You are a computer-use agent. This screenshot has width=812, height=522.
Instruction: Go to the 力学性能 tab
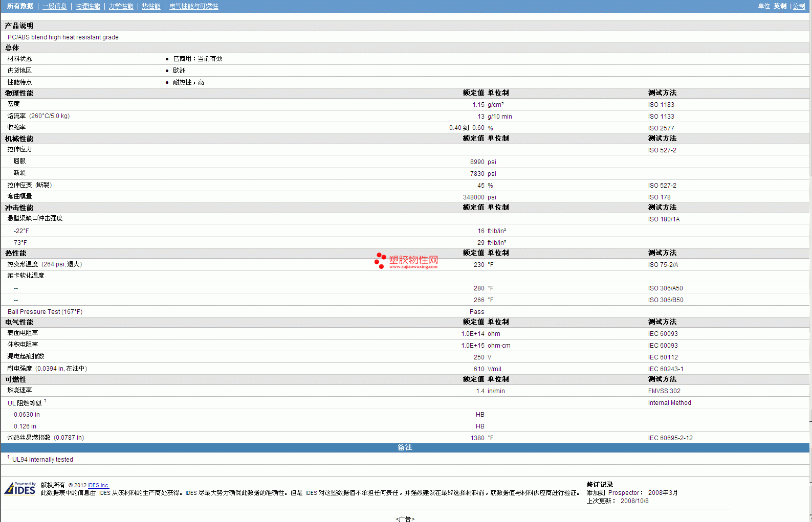[x=121, y=6]
